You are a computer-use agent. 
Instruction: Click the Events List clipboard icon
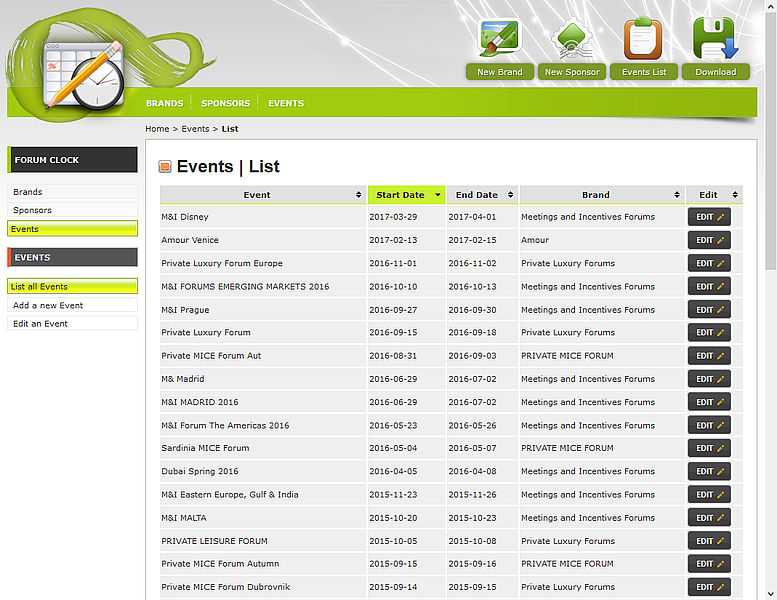click(x=643, y=40)
